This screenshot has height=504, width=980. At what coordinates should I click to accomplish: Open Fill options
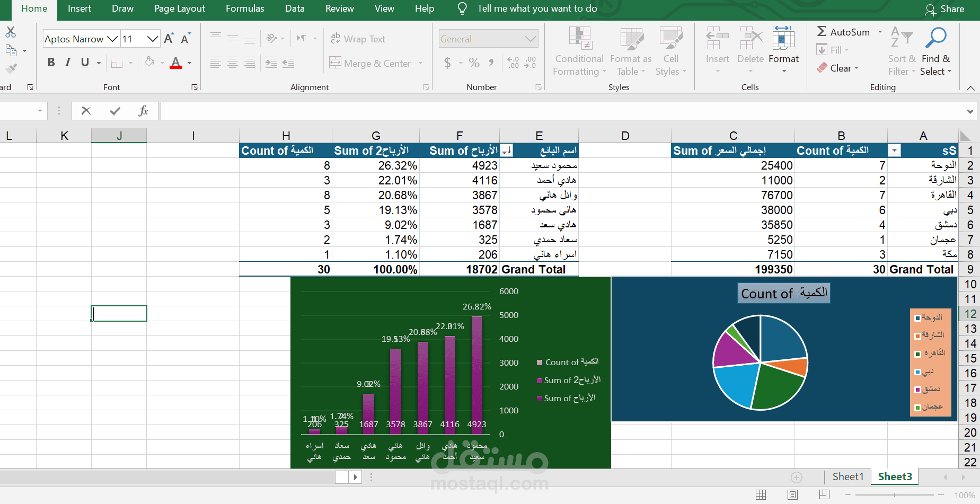833,50
